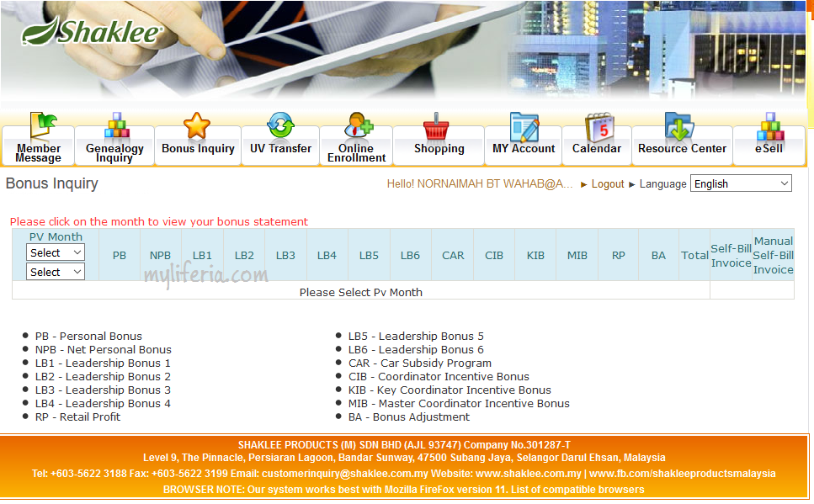
Task: Click the Total column header
Action: point(694,256)
